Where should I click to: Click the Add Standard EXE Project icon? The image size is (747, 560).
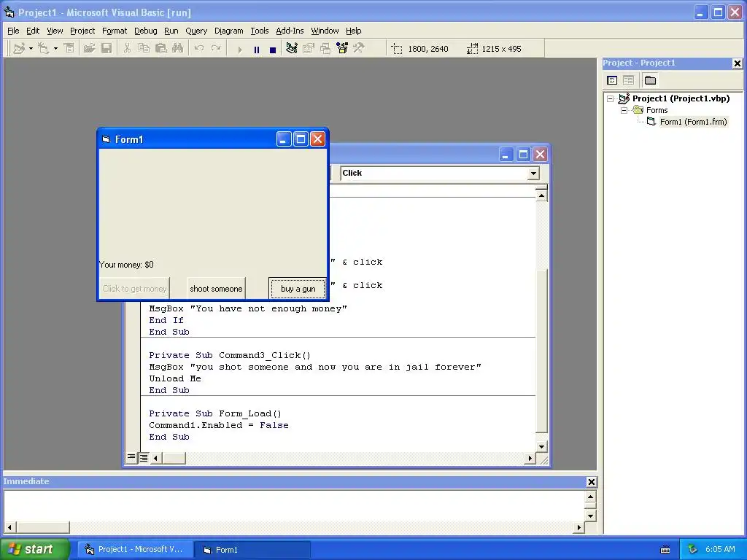pyautogui.click(x=18, y=48)
